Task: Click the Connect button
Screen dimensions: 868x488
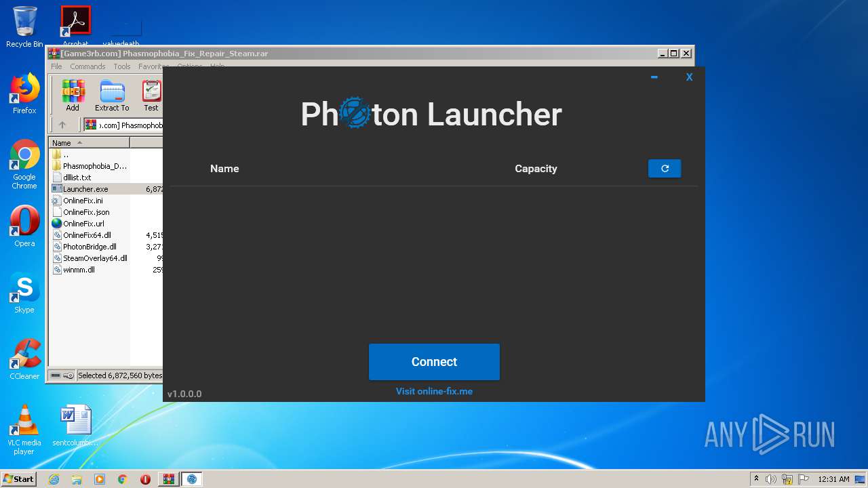Action: tap(434, 362)
